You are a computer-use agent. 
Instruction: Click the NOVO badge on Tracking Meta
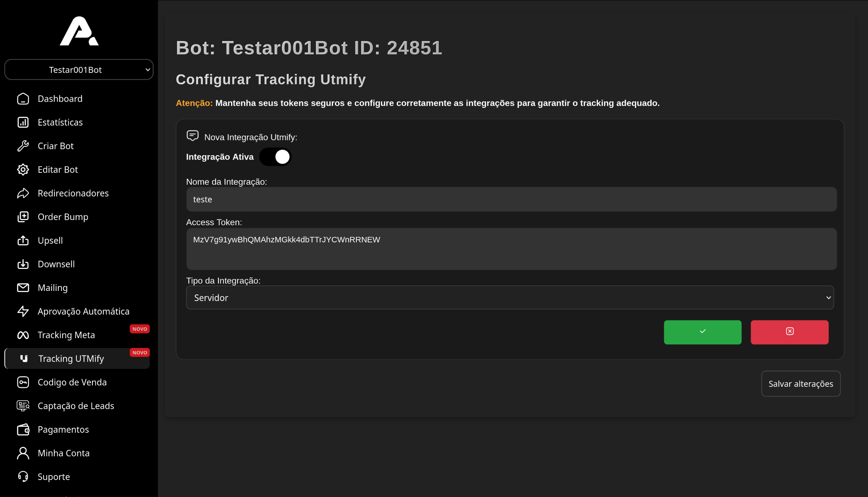[139, 329]
